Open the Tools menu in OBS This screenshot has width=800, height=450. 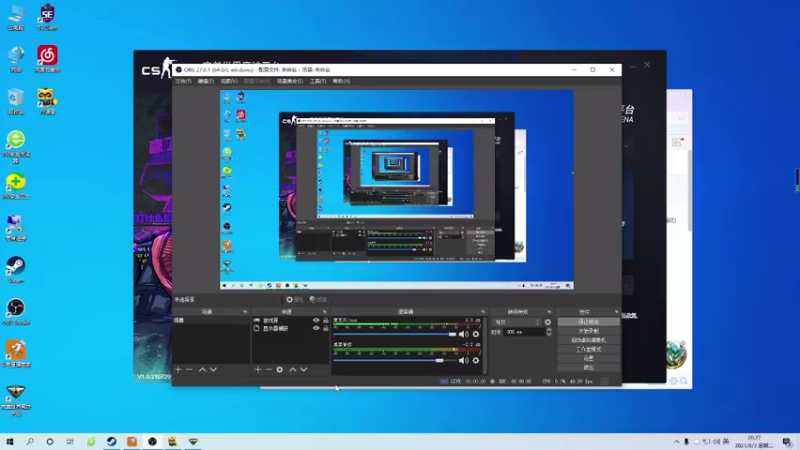pyautogui.click(x=318, y=81)
